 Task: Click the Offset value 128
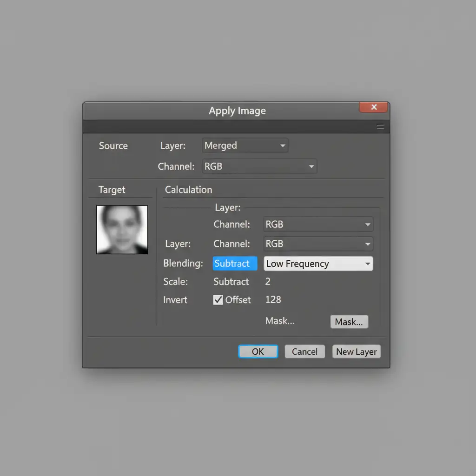pos(273,300)
